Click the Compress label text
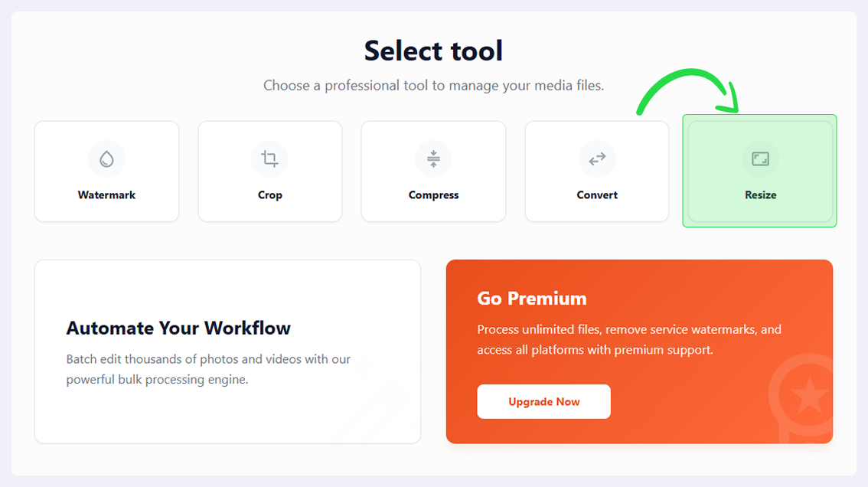Image resolution: width=868 pixels, height=487 pixels. pos(433,195)
